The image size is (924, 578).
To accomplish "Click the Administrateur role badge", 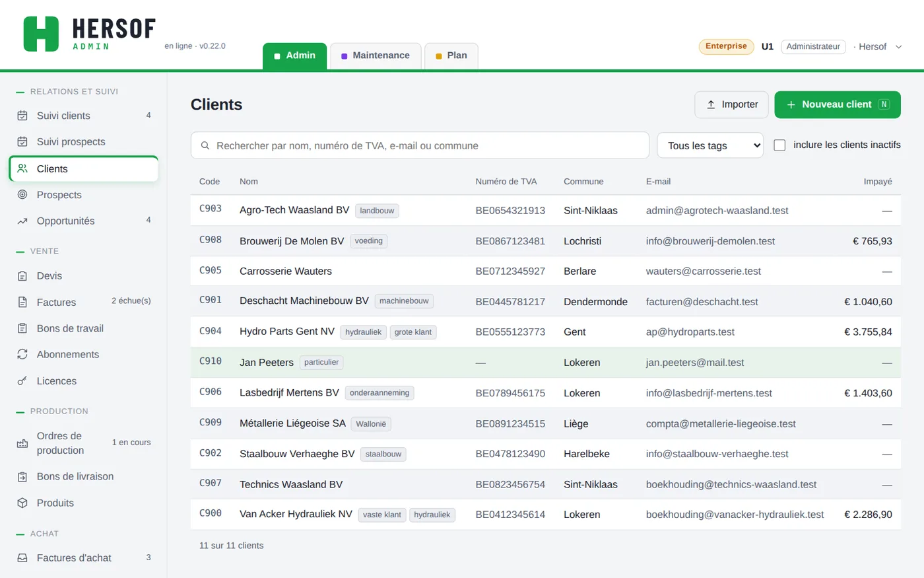I will click(813, 47).
